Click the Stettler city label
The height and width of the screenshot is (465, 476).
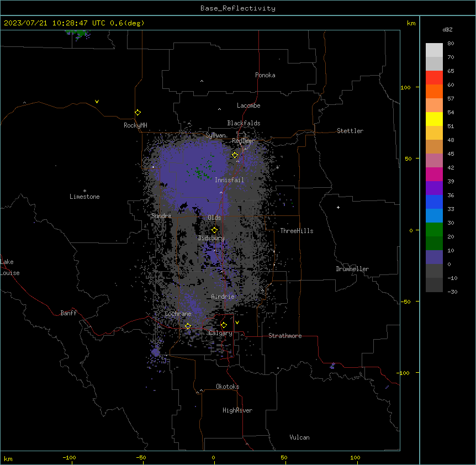(350, 131)
